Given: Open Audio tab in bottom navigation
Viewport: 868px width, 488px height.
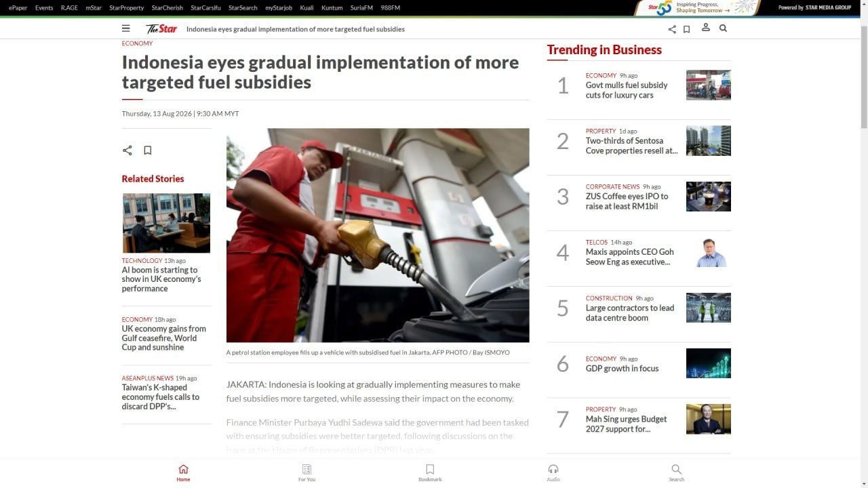Looking at the screenshot, I should (x=553, y=473).
